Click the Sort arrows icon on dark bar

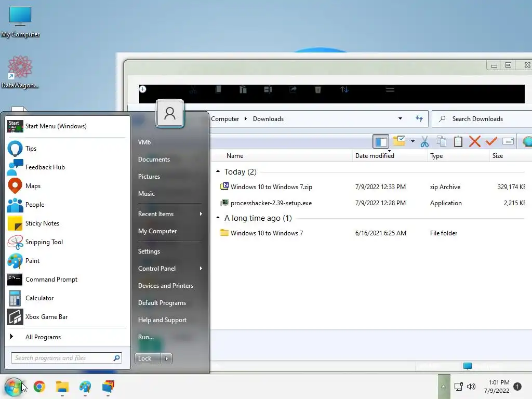[x=344, y=89]
